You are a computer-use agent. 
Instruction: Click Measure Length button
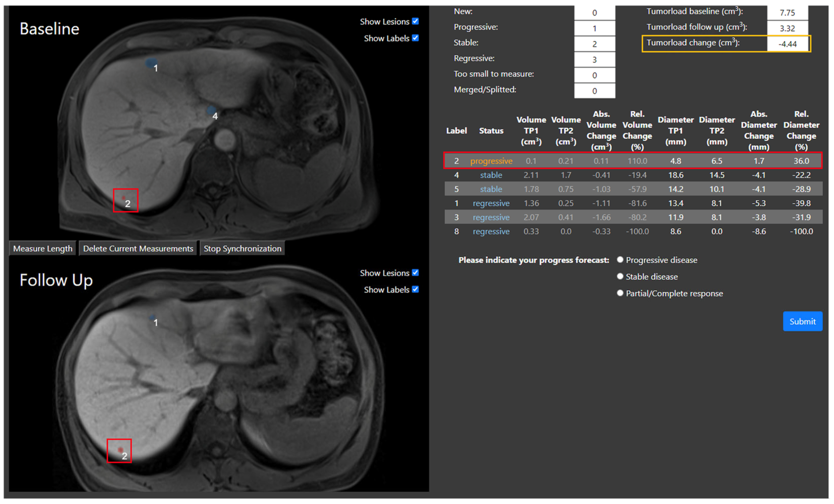point(43,248)
